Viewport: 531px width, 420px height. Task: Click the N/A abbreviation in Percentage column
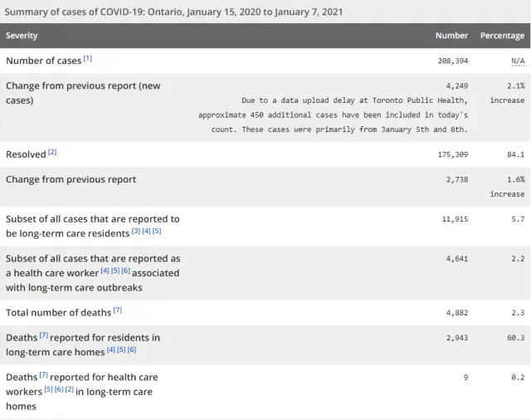518,61
